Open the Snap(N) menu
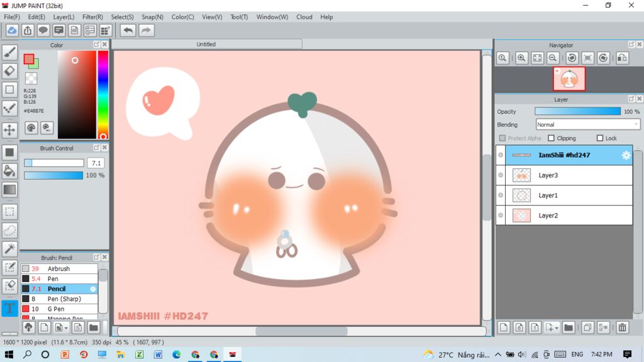Image resolution: width=644 pixels, height=362 pixels. click(x=152, y=17)
